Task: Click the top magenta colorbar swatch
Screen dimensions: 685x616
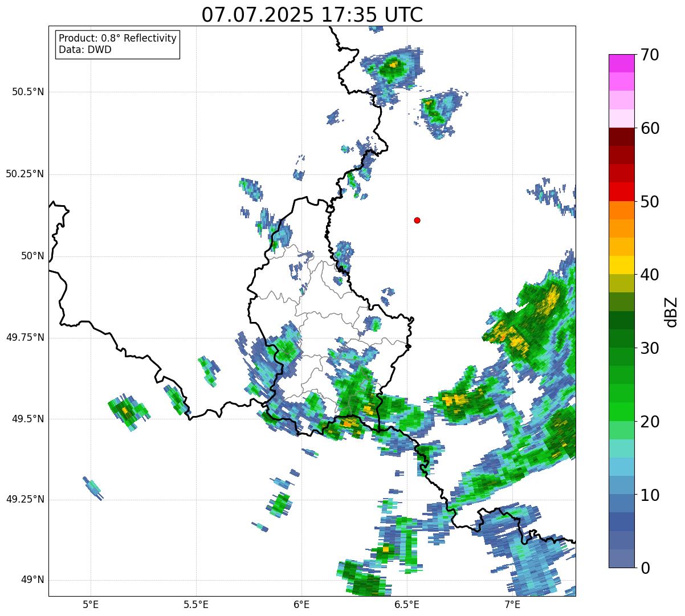Action: click(621, 63)
